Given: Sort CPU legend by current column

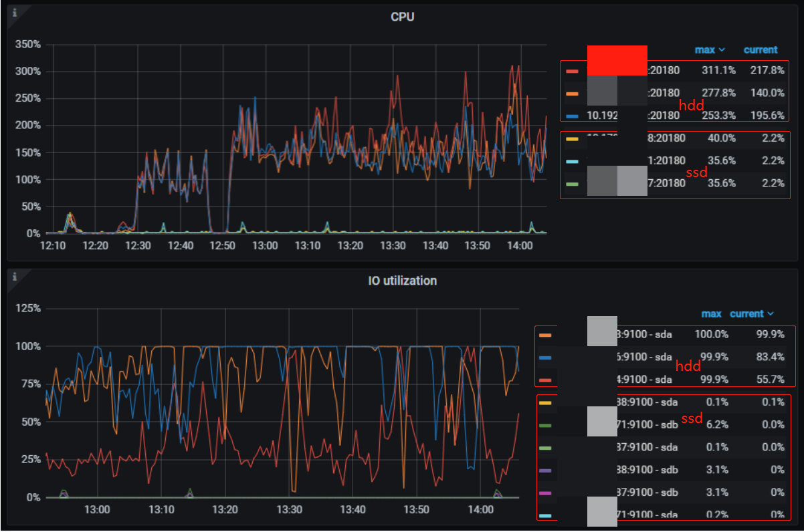Looking at the screenshot, I should pos(761,49).
